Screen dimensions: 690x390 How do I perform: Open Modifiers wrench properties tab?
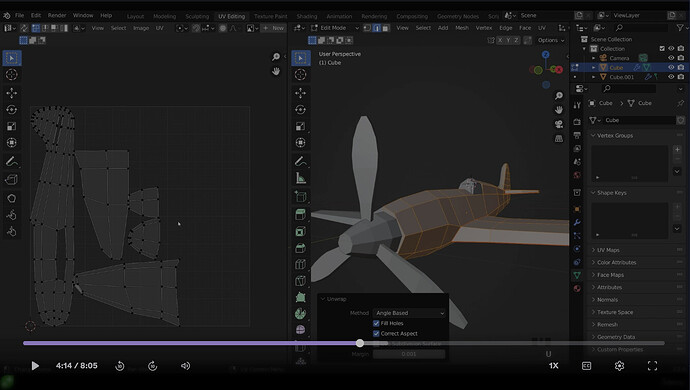(x=577, y=222)
